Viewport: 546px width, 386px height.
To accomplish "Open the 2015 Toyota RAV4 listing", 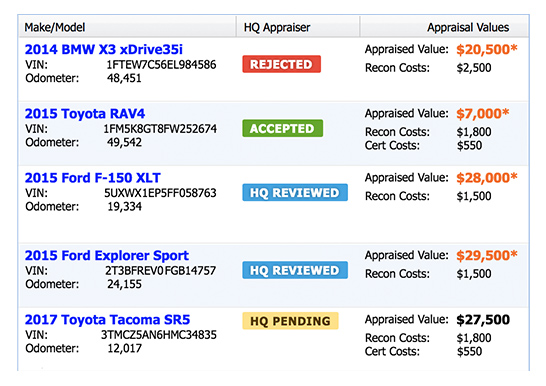I will pyautogui.click(x=85, y=114).
